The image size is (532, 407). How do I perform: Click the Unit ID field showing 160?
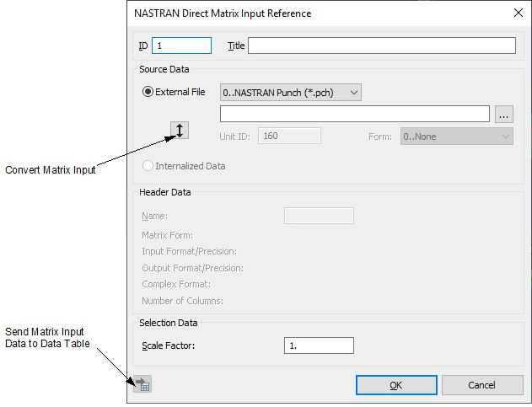click(x=289, y=136)
